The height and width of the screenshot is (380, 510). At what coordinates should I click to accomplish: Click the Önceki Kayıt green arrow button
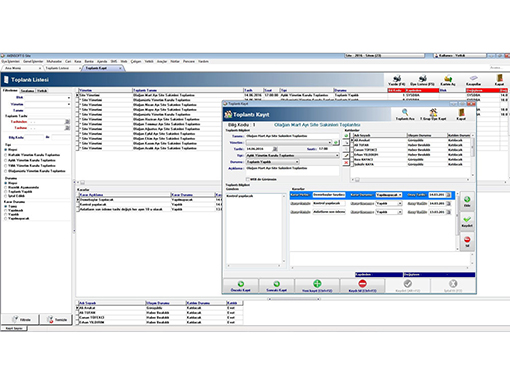point(241,286)
